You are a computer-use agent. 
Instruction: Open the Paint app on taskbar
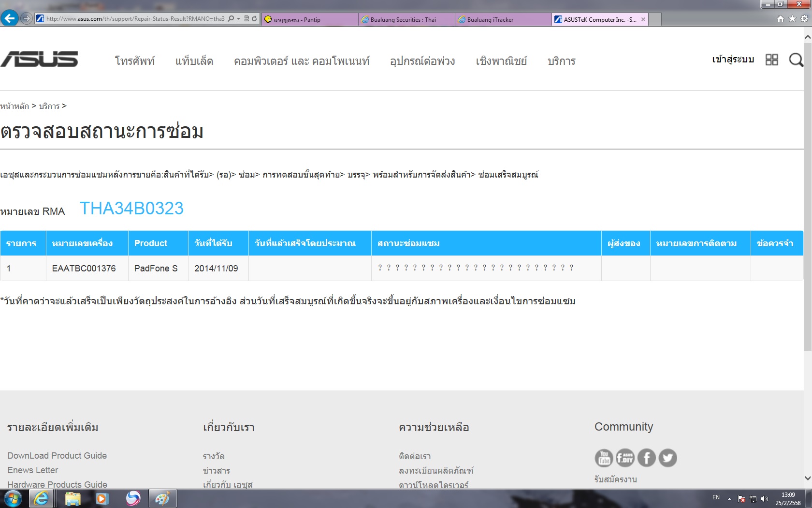162,498
